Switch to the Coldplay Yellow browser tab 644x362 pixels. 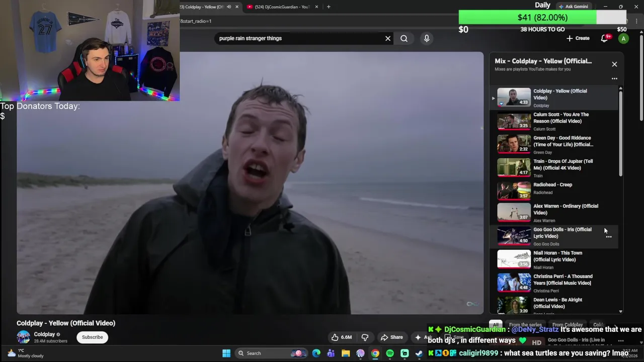click(x=201, y=7)
